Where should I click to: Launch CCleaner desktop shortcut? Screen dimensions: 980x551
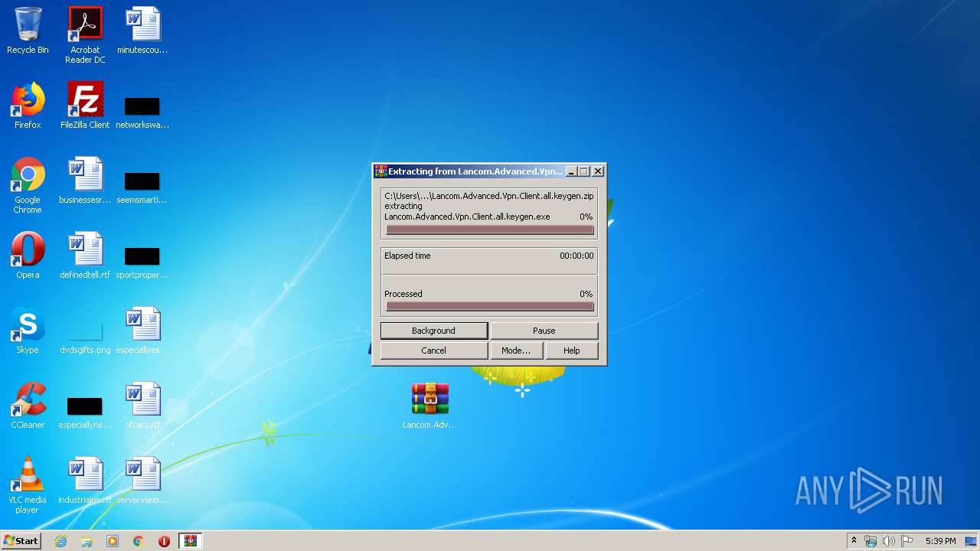(28, 406)
